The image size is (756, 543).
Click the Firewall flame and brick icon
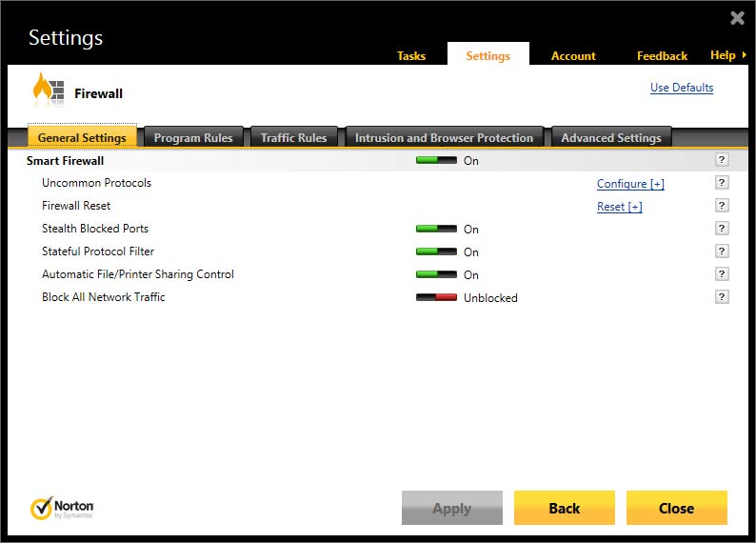pyautogui.click(x=48, y=90)
